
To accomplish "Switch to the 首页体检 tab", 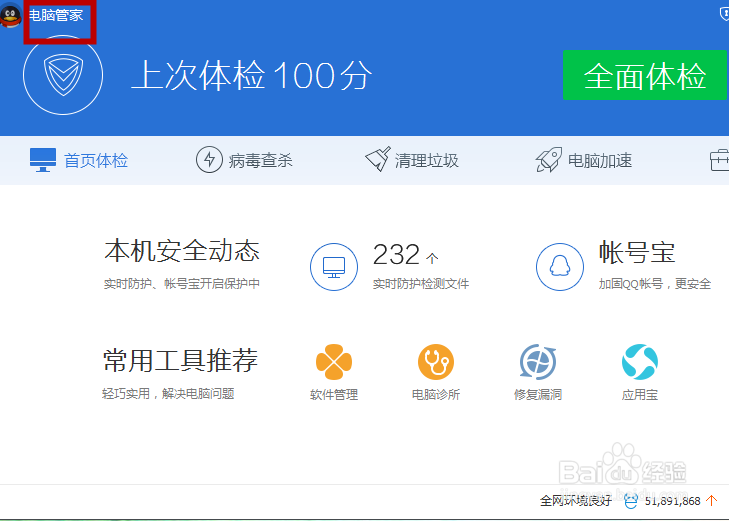I will [79, 160].
